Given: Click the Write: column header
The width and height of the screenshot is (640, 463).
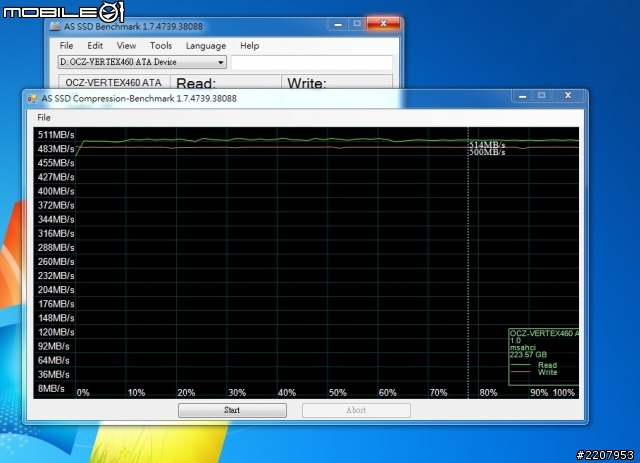Looking at the screenshot, I should coord(307,83).
